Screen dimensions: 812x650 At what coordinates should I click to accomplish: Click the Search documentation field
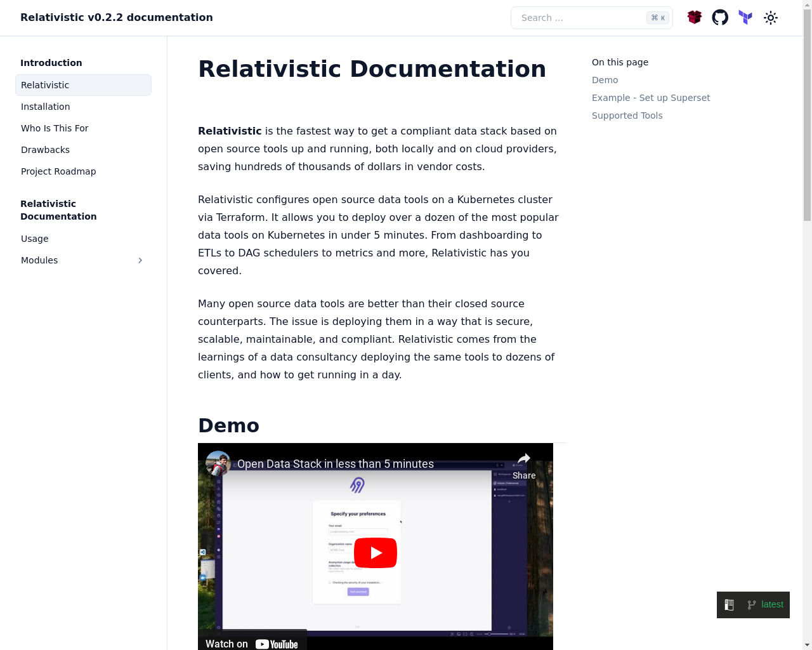[x=591, y=18]
